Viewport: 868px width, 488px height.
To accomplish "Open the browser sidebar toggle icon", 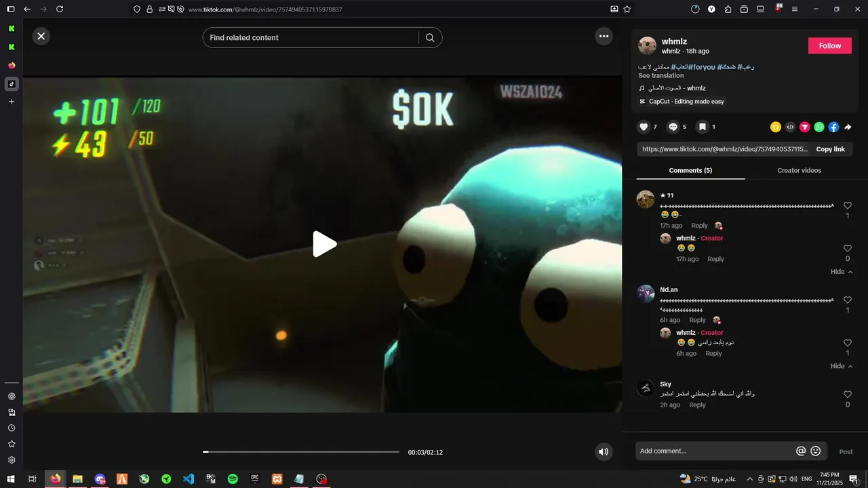I will tap(11, 9).
